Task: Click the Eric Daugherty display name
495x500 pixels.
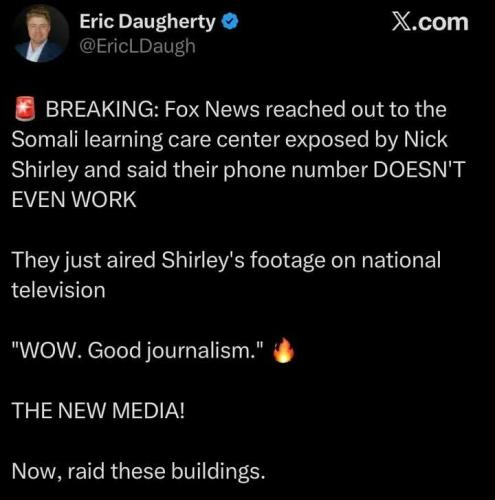Action: (147, 22)
